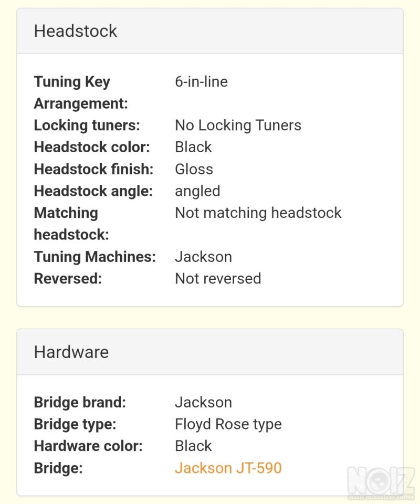Click the Headstock angle label
This screenshot has width=420, height=504.
click(x=93, y=191)
